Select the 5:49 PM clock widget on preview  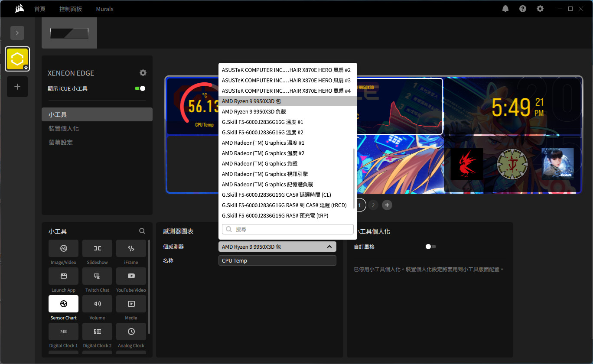(x=512, y=107)
